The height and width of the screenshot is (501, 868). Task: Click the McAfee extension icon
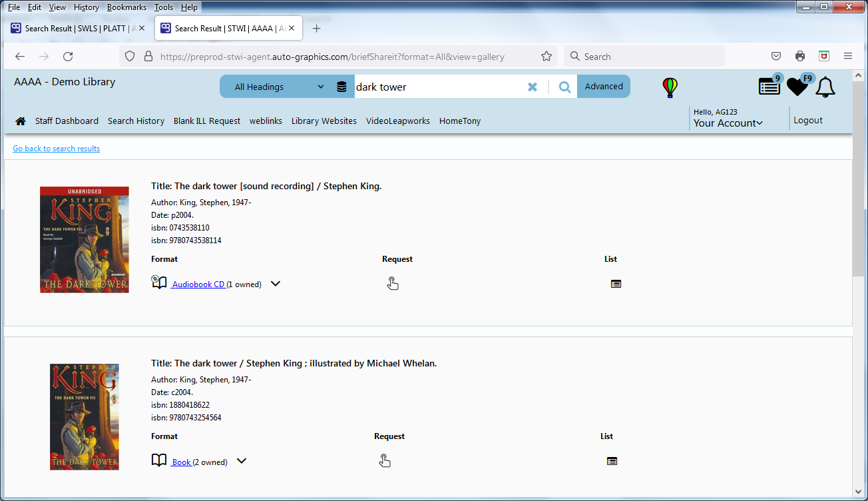tap(824, 57)
